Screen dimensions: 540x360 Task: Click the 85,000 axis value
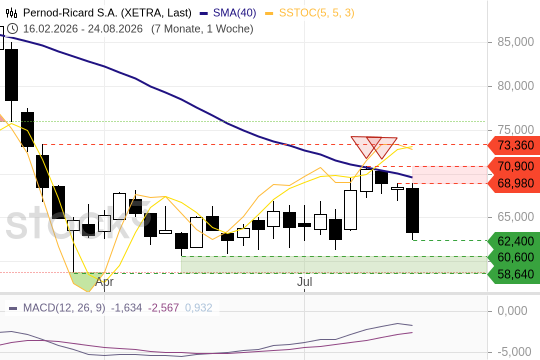[x=516, y=42]
